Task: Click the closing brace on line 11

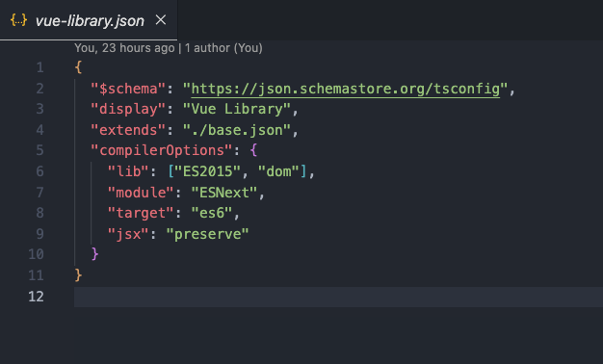Action: (78, 274)
